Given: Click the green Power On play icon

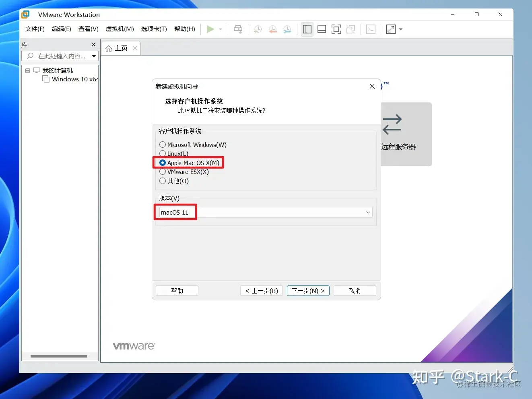Looking at the screenshot, I should click(210, 29).
